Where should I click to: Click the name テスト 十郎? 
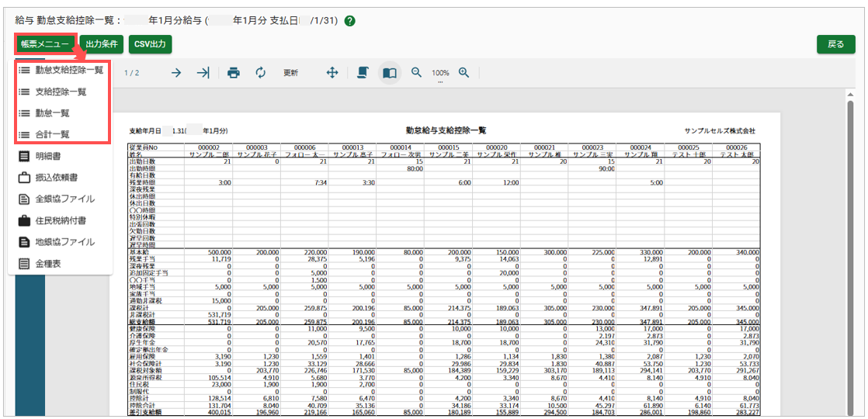pos(689,154)
